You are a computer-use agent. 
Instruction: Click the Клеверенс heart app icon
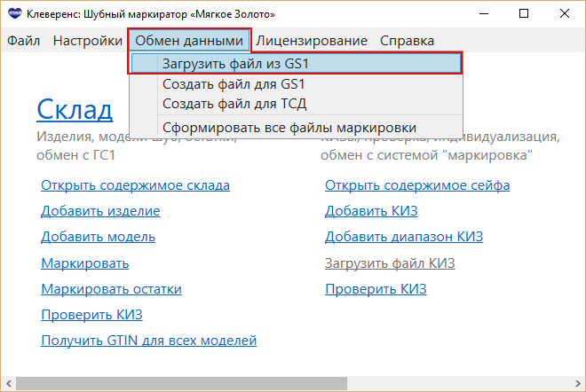[15, 14]
